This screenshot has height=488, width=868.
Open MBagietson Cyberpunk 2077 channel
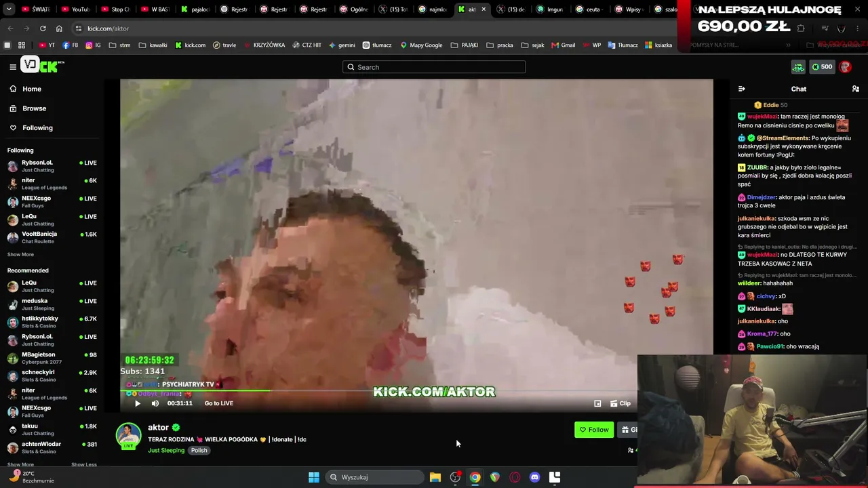(52, 358)
